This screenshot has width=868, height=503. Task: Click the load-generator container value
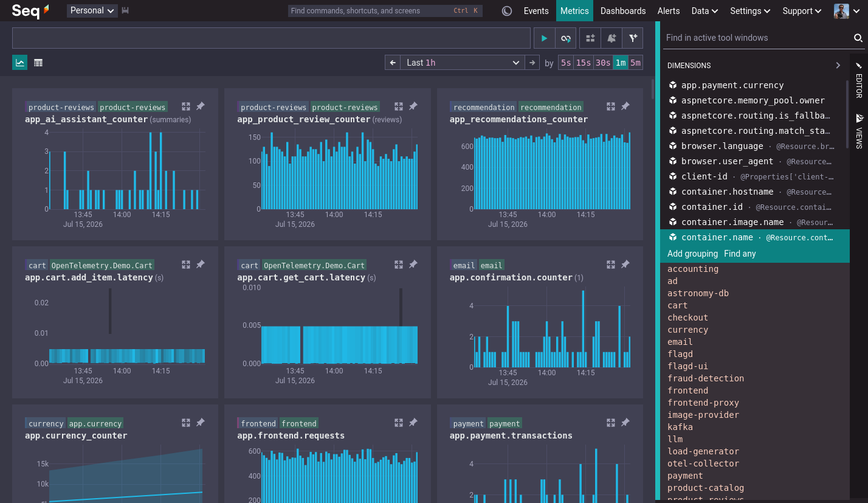pyautogui.click(x=703, y=451)
